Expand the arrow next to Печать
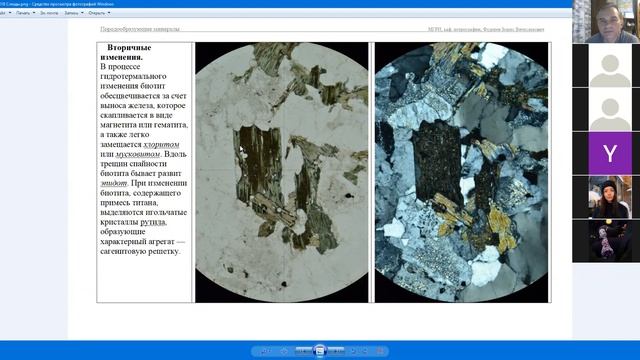 pyautogui.click(x=34, y=13)
